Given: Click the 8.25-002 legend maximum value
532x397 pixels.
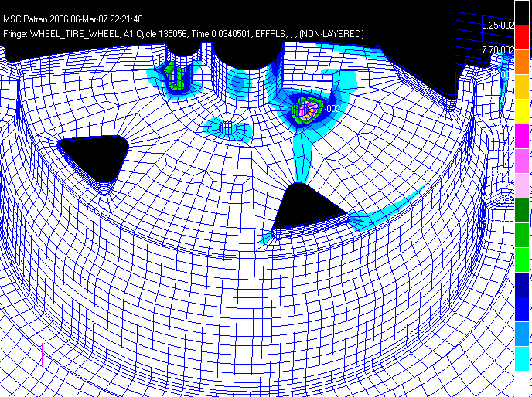Looking at the screenshot, I should tap(497, 25).
